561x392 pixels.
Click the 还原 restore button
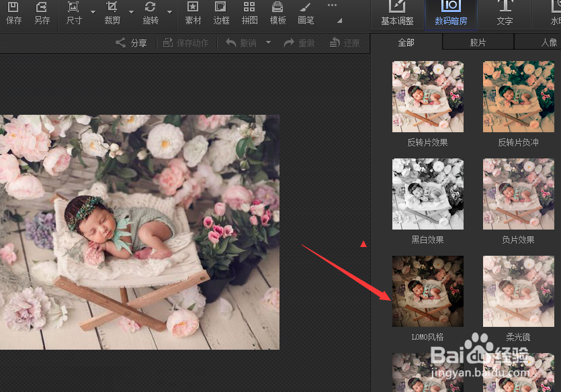[x=344, y=43]
